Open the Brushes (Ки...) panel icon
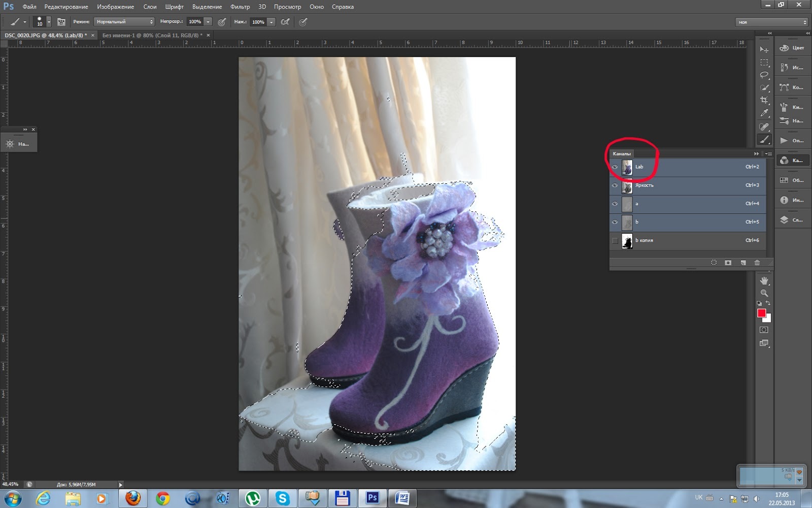The width and height of the screenshot is (812, 508). point(792,107)
